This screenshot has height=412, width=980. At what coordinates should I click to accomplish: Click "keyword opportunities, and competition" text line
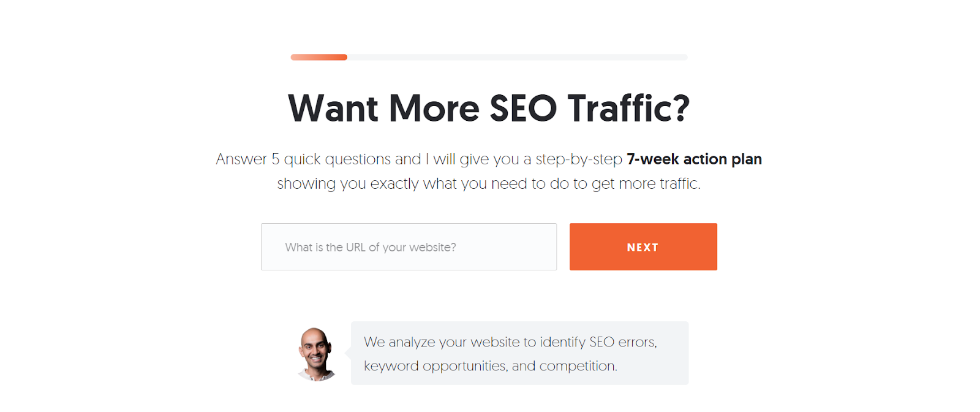click(x=490, y=366)
